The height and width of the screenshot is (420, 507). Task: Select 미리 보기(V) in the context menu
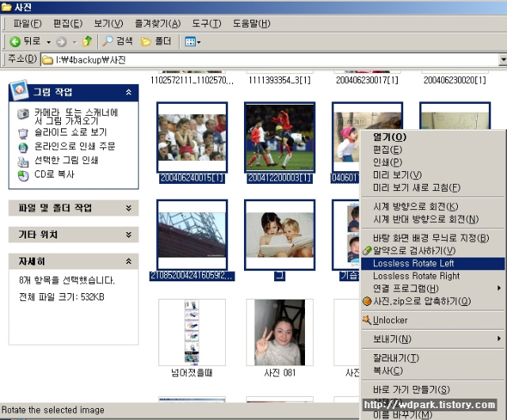pyautogui.click(x=433, y=174)
